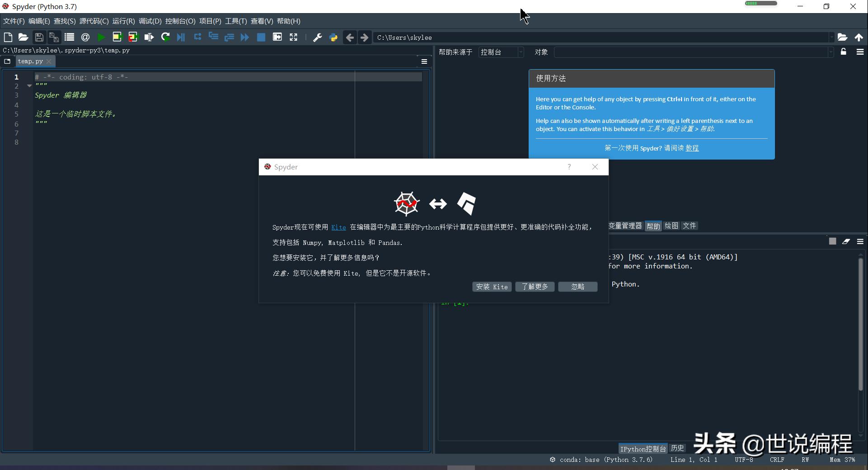Viewport: 868px width, 470px height.
Task: Step into function in debugger
Action: [x=213, y=37]
